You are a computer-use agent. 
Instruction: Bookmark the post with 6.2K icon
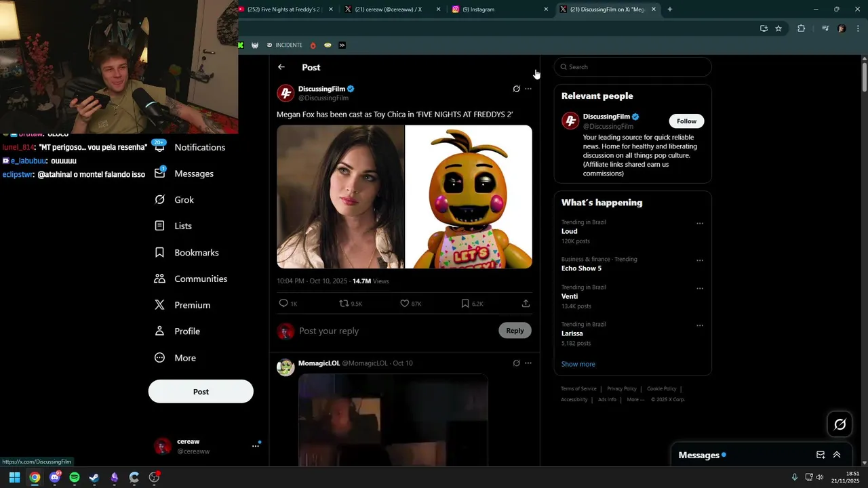[x=465, y=304]
